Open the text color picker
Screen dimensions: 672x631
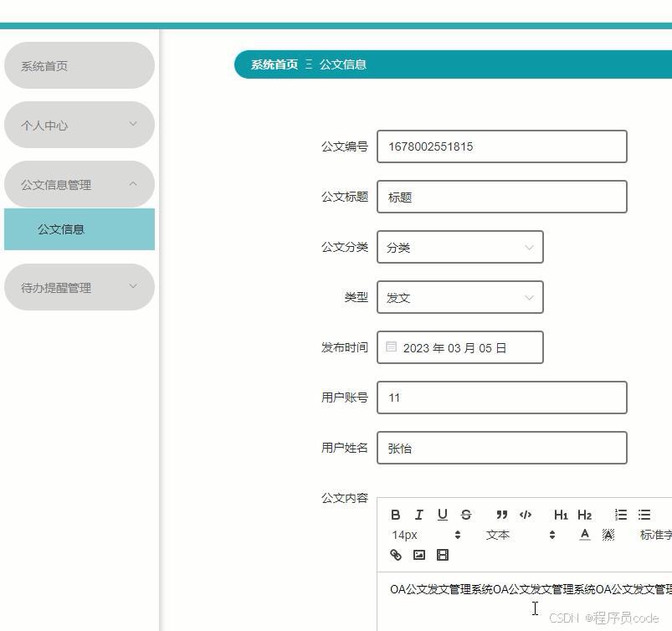584,535
